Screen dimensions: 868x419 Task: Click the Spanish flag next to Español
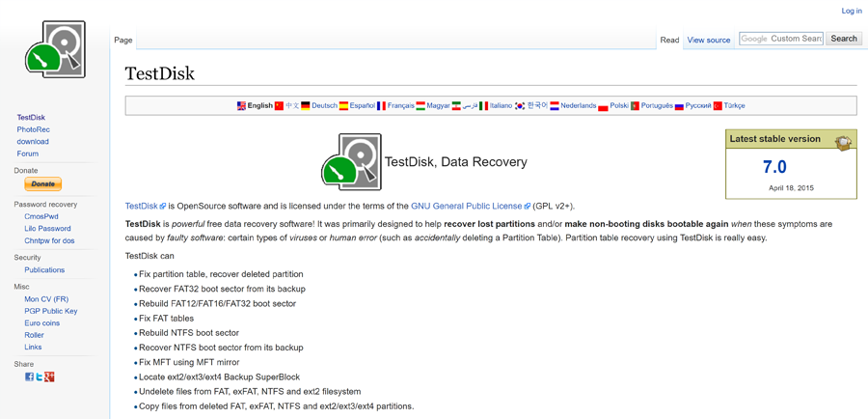[x=343, y=105]
